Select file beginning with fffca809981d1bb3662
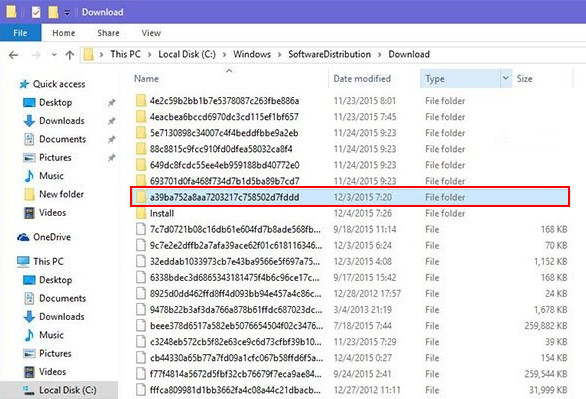The height and width of the screenshot is (399, 586). 235,390
